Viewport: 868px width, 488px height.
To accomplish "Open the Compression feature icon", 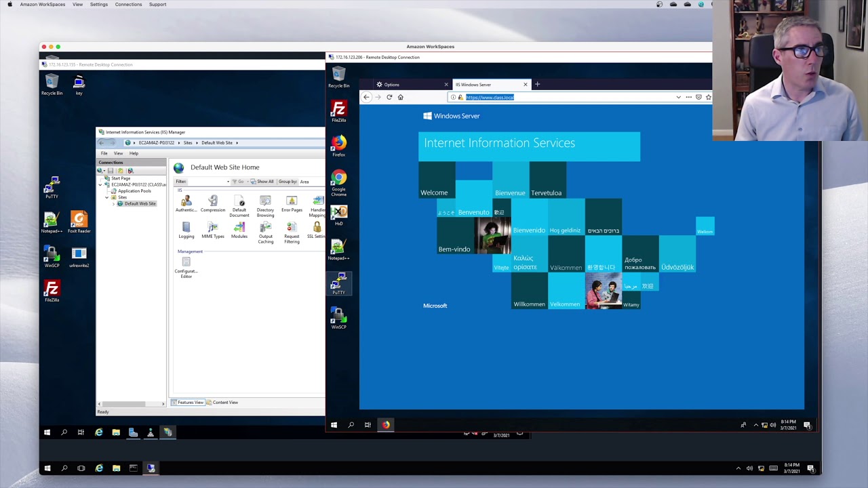I will [212, 203].
